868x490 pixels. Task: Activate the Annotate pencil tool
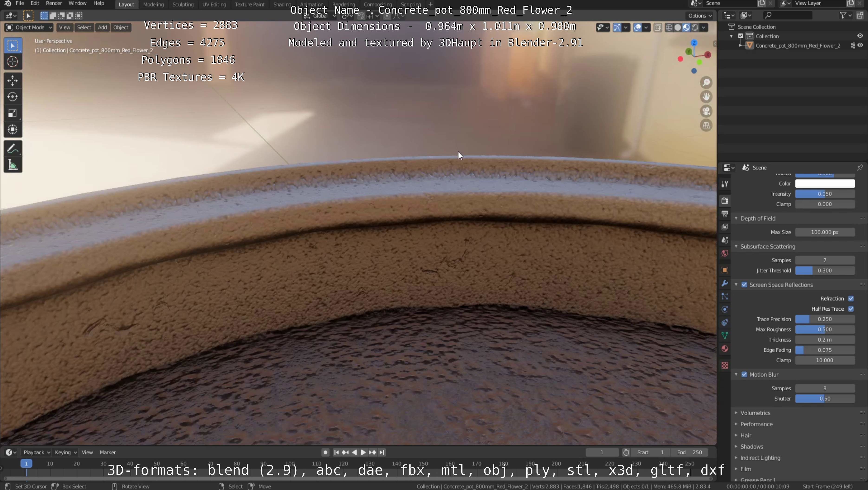[x=13, y=149]
